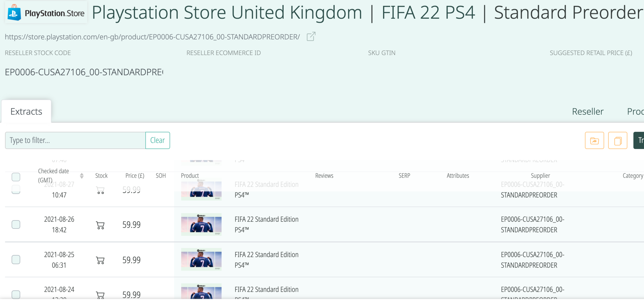Click stock cart icon for 2021-08-24 row
644x300 pixels.
100,295
